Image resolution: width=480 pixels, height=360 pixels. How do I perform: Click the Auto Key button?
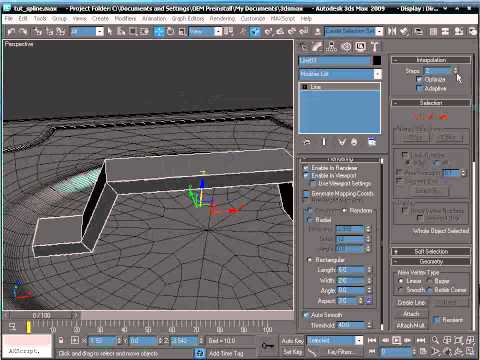tap(292, 341)
